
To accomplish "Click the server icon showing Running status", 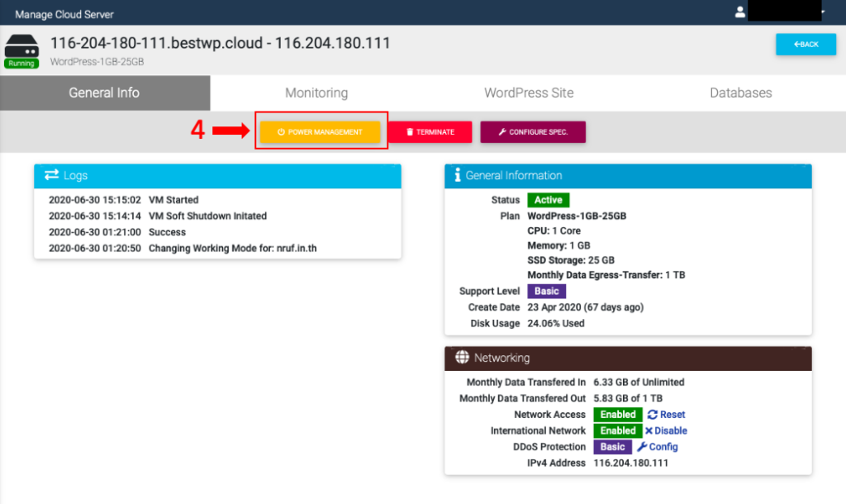I will tap(21, 45).
